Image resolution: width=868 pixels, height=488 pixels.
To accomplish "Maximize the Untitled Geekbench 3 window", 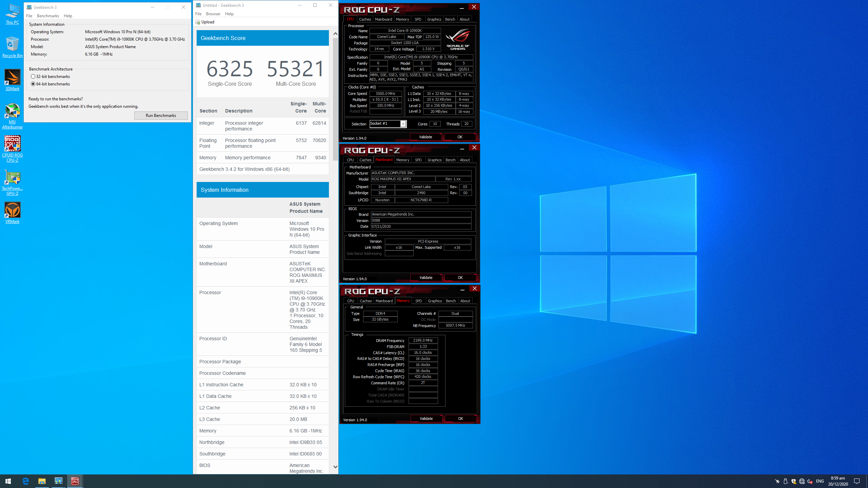I will [x=315, y=5].
